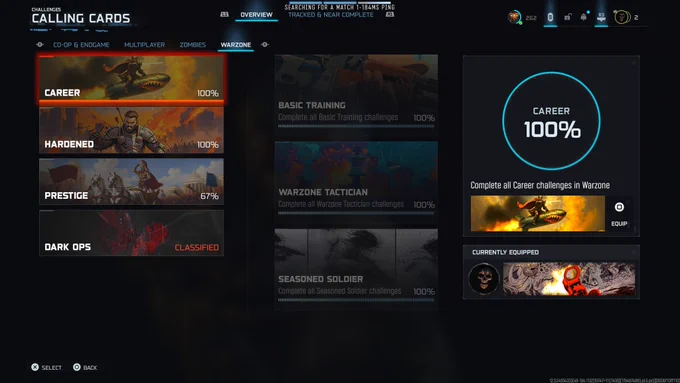Click the Hardened 100% value
Image resolution: width=680 pixels, height=383 pixels.
[208, 144]
